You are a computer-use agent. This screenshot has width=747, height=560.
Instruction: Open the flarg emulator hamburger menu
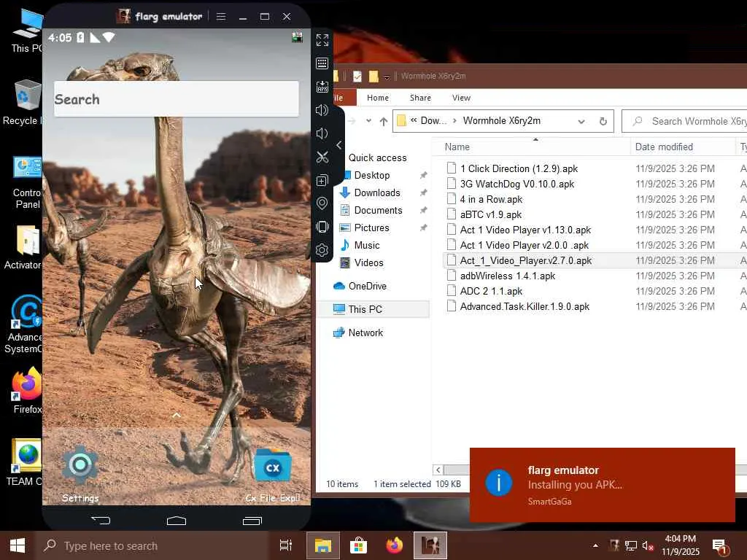221,17
